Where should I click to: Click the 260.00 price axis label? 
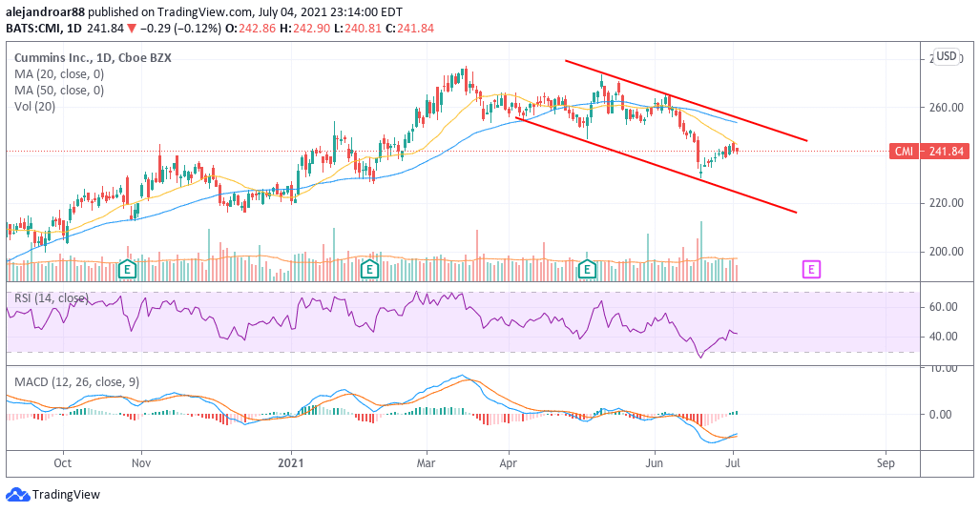[947, 108]
